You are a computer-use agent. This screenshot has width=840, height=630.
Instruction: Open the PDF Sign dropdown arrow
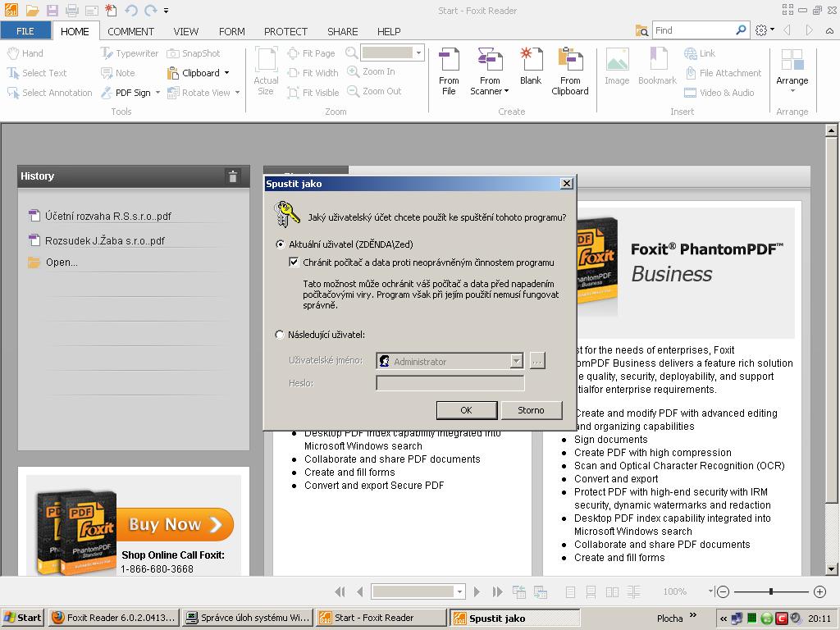[x=158, y=93]
